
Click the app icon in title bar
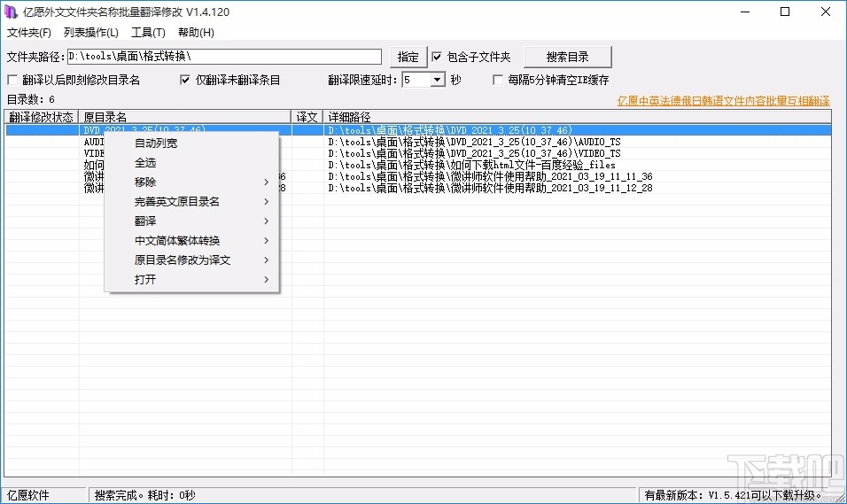pos(11,12)
